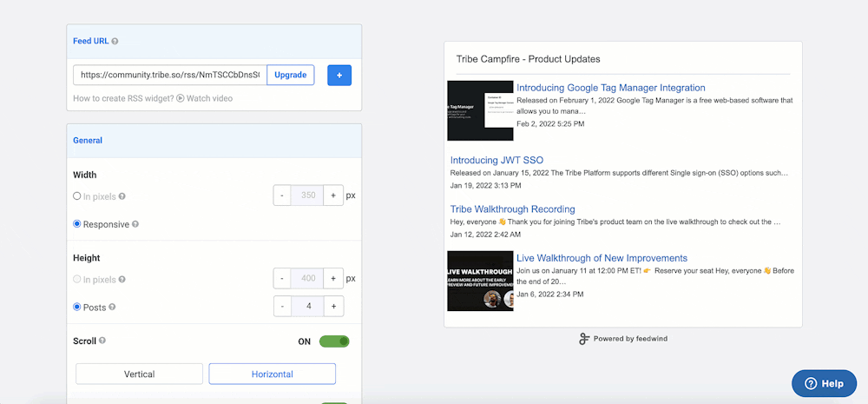Screen dimensions: 868x404
Task: Decrease number of posts with minus
Action: coord(282,306)
